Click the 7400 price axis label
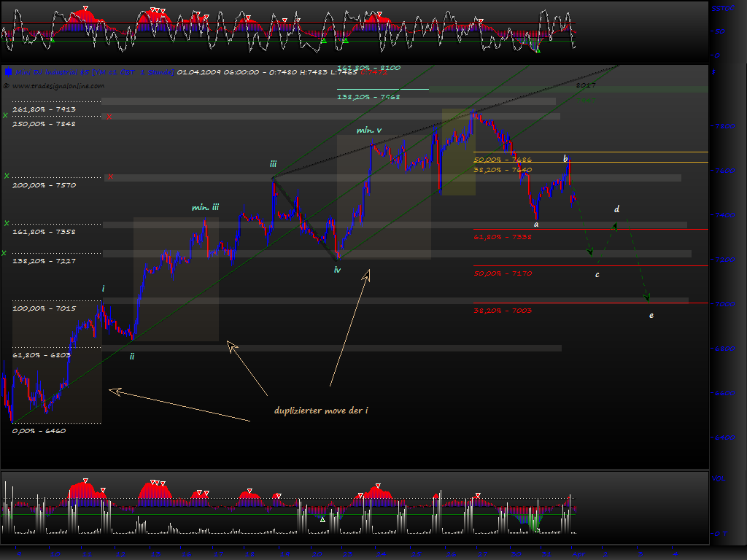Screen dimensions: 747x560 click(724, 215)
